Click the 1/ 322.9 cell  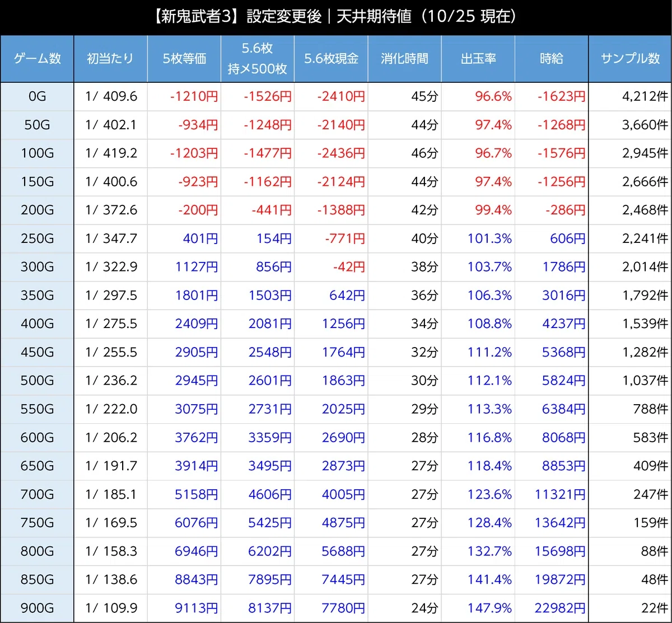click(x=110, y=267)
